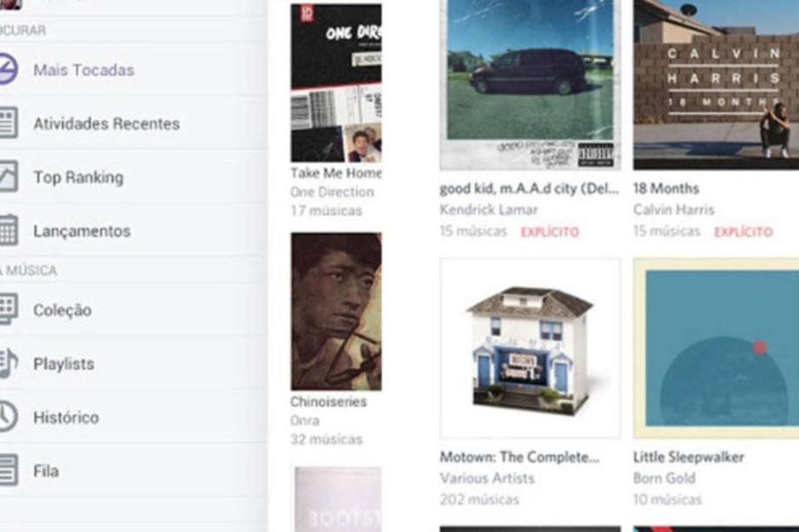Select the Histórico clock icon

pyautogui.click(x=8, y=417)
